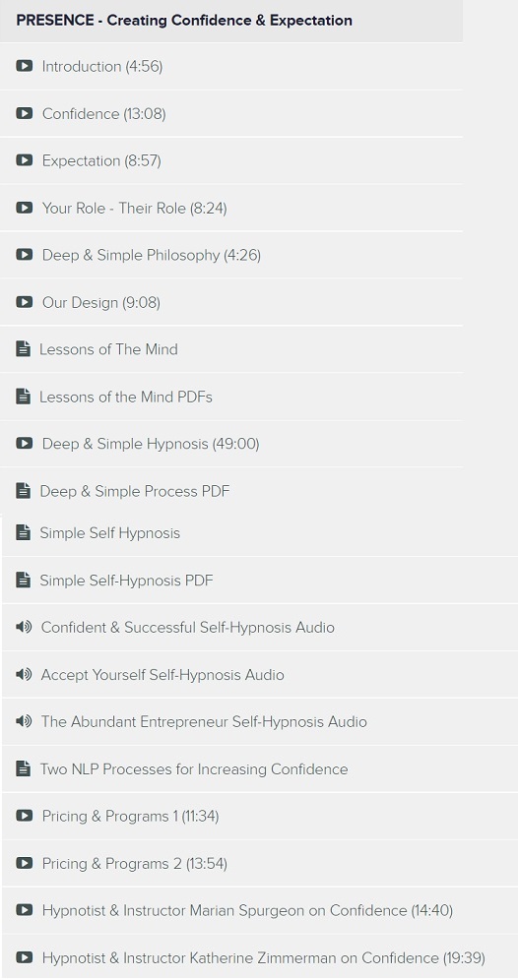Open Simple Self-Hypnosis PDF lesson

tap(260, 580)
